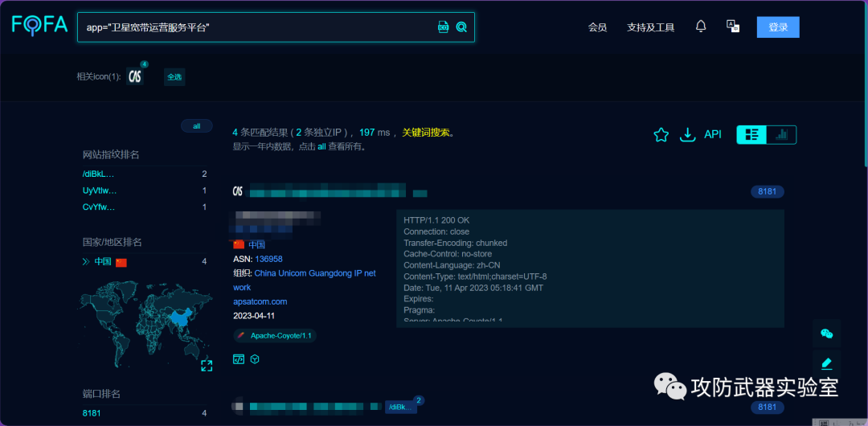The image size is (868, 426).
Task: Click the Apache-Coyote/1.1 tag
Action: [x=275, y=335]
